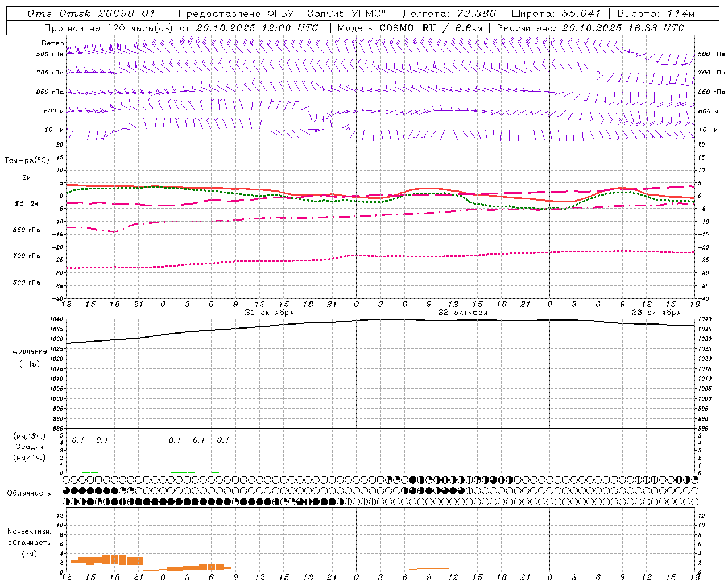Click the 500 м wind level label on left
Image resolution: width=728 pixels, height=582 pixels.
pyautogui.click(x=54, y=111)
